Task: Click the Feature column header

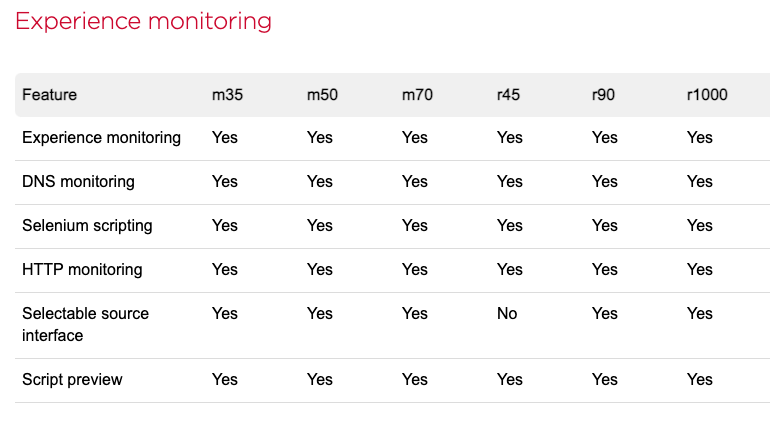Action: coord(50,95)
